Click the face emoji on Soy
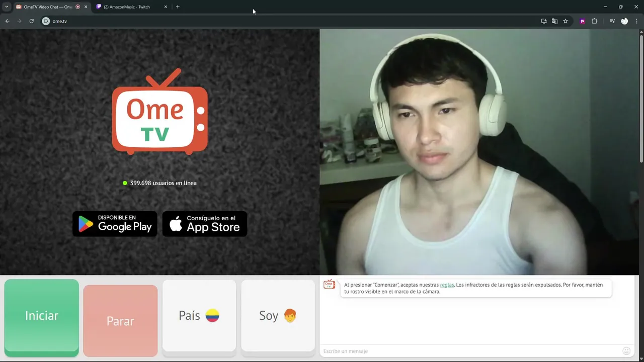Screen dimensions: 644x362 [x=290, y=316]
